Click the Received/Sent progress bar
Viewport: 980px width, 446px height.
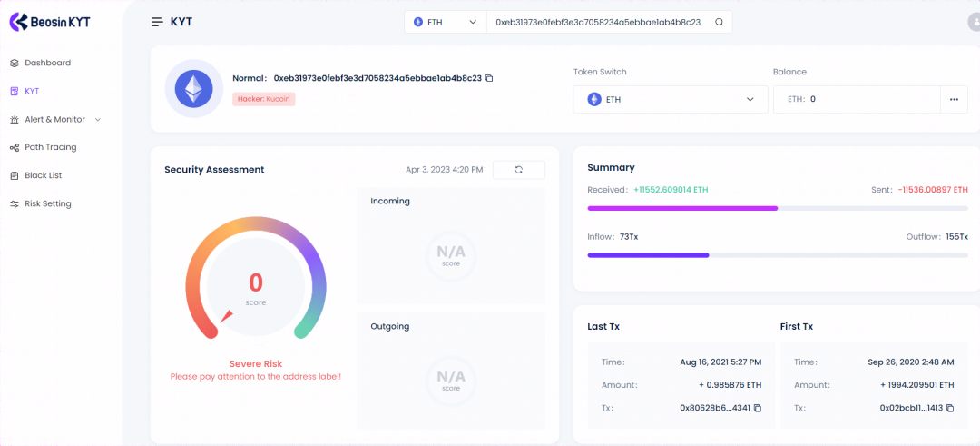point(777,208)
